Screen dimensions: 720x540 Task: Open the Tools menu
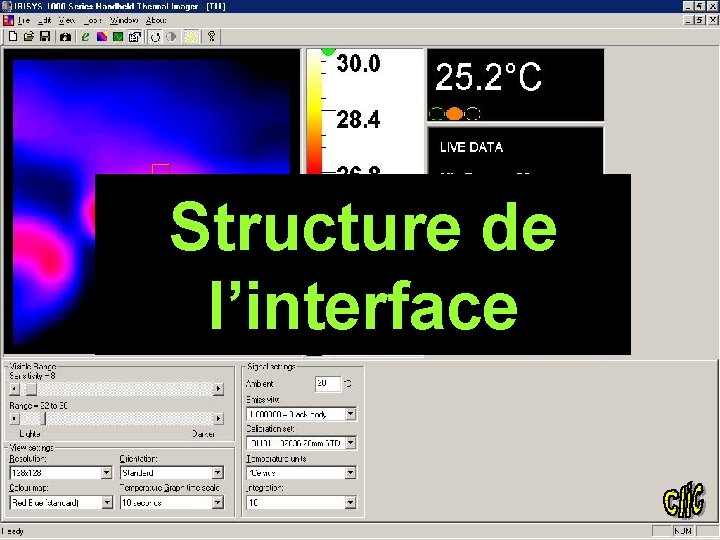(92, 20)
